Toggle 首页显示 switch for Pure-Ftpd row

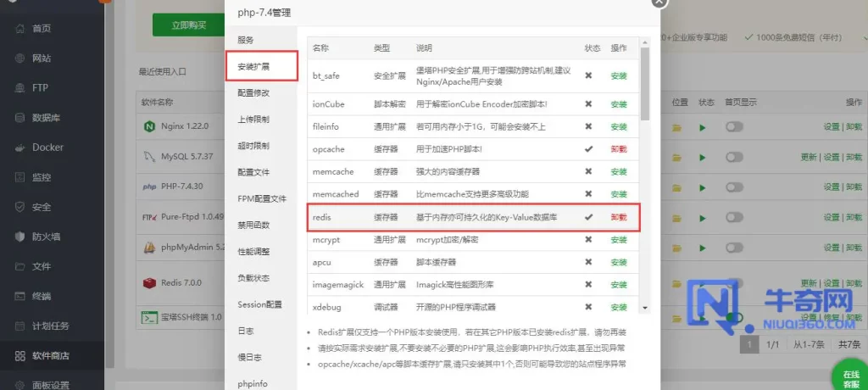tap(735, 217)
